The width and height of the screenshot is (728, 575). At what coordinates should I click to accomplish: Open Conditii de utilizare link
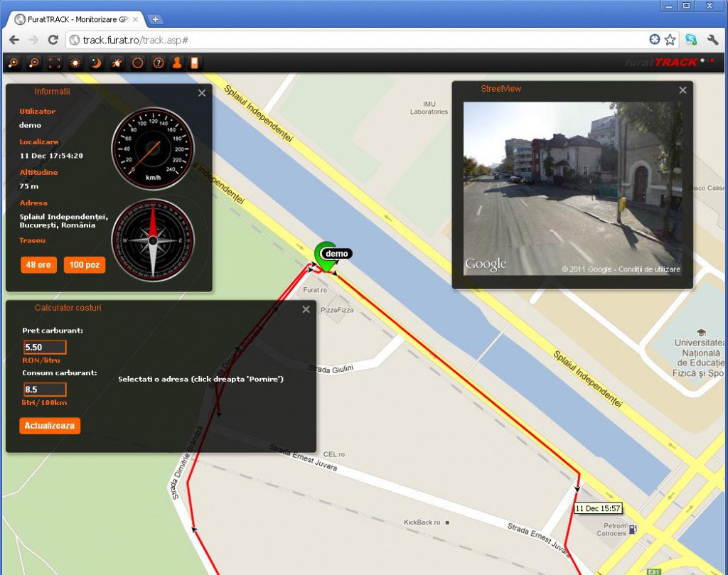point(649,269)
